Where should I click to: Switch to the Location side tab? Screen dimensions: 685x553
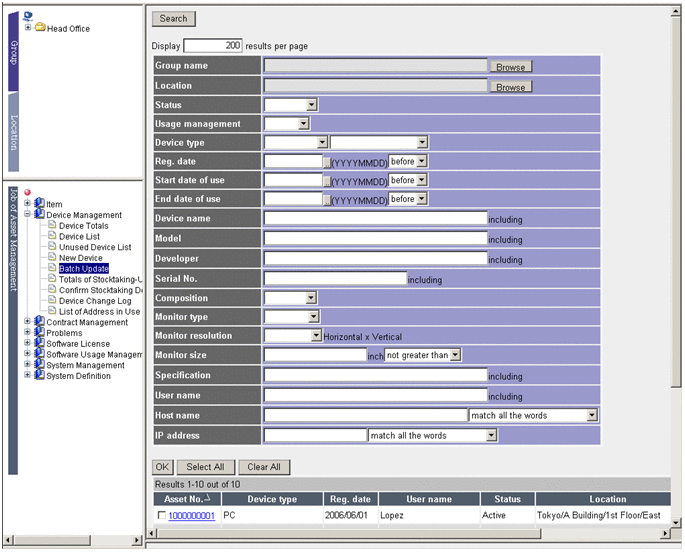pos(14,132)
